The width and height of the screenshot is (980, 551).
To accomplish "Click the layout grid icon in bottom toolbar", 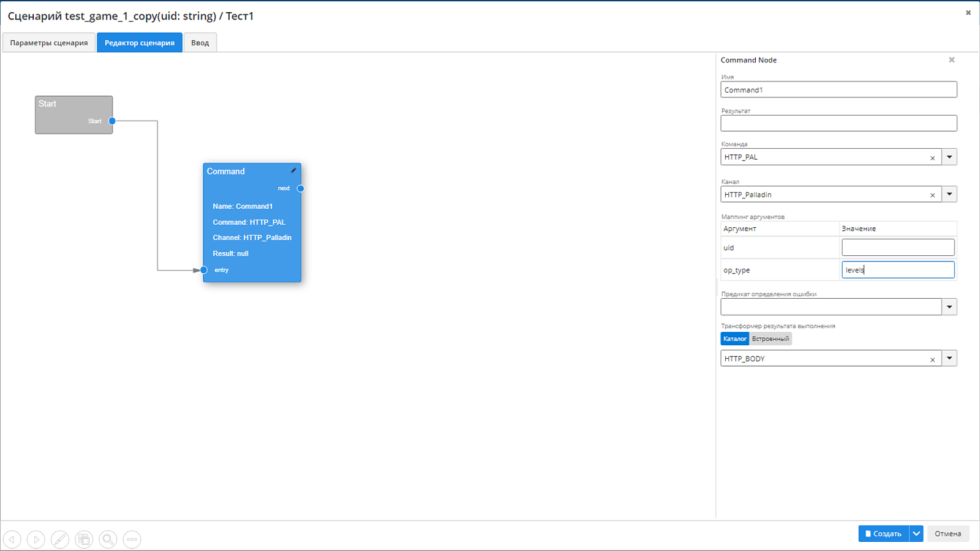I will click(84, 539).
